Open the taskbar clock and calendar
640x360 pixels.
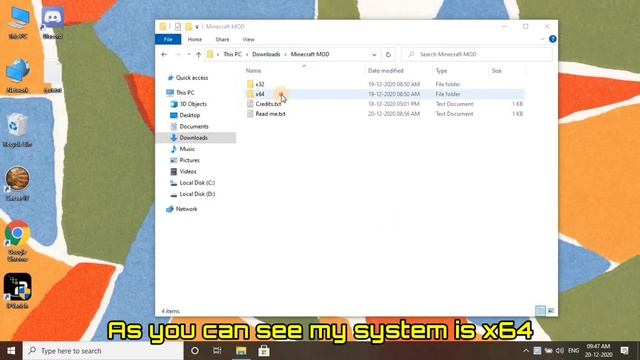point(599,351)
